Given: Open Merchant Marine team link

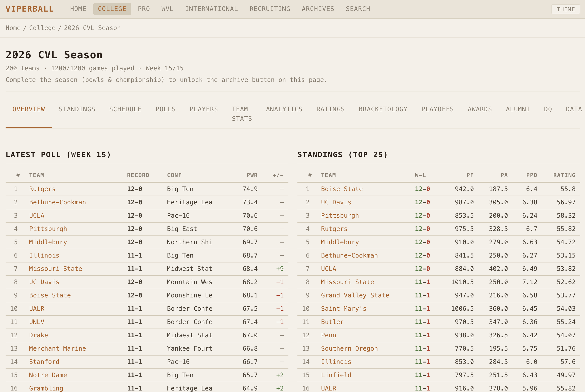Looking at the screenshot, I should (x=58, y=348).
